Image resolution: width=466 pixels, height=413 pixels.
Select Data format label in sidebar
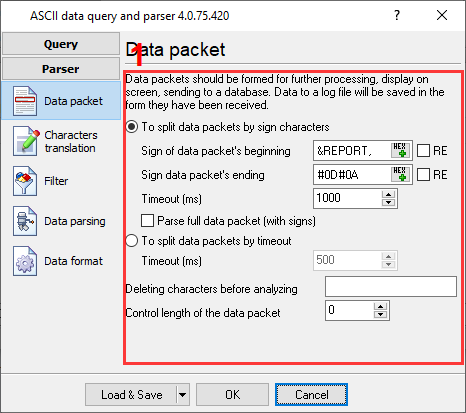point(73,261)
